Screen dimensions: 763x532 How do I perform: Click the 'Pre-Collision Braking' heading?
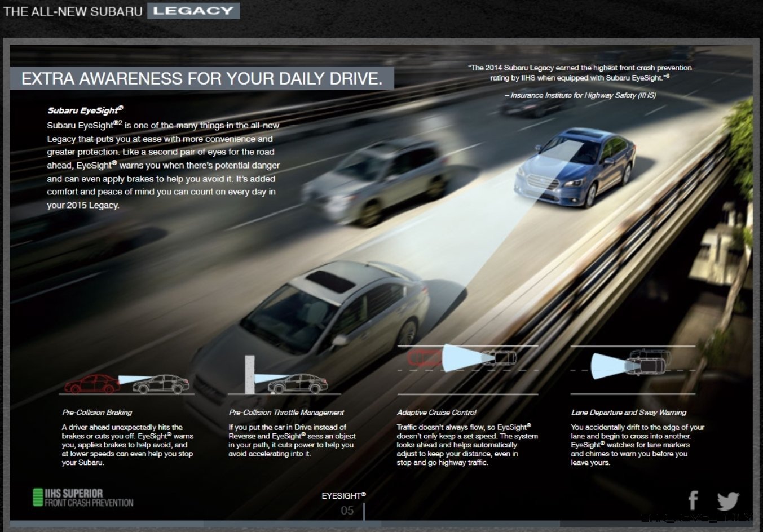pos(97,413)
